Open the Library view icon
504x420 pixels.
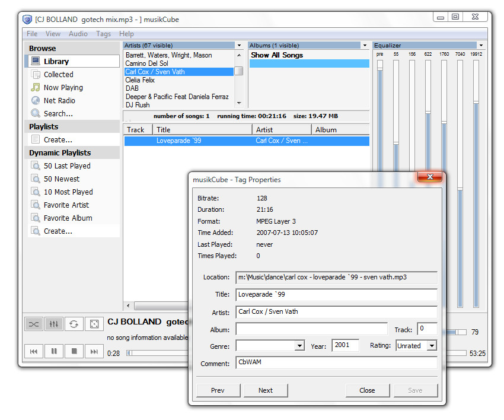(36, 61)
